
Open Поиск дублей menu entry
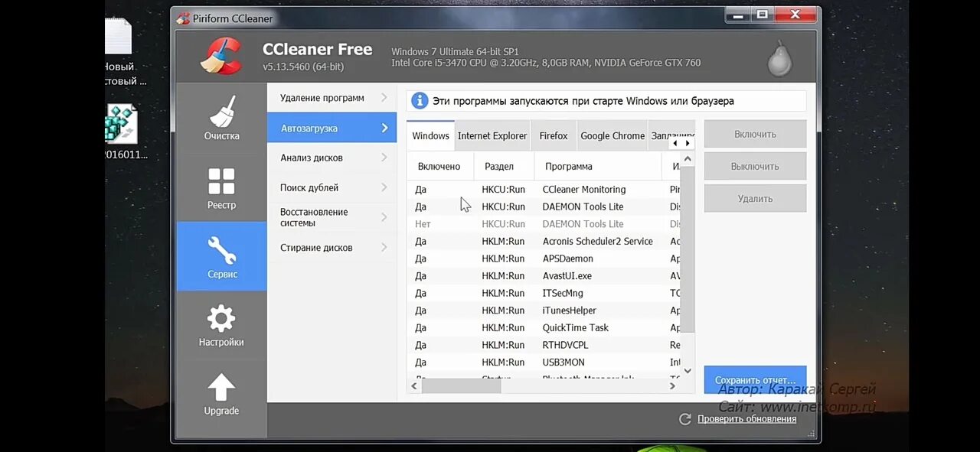coord(332,187)
